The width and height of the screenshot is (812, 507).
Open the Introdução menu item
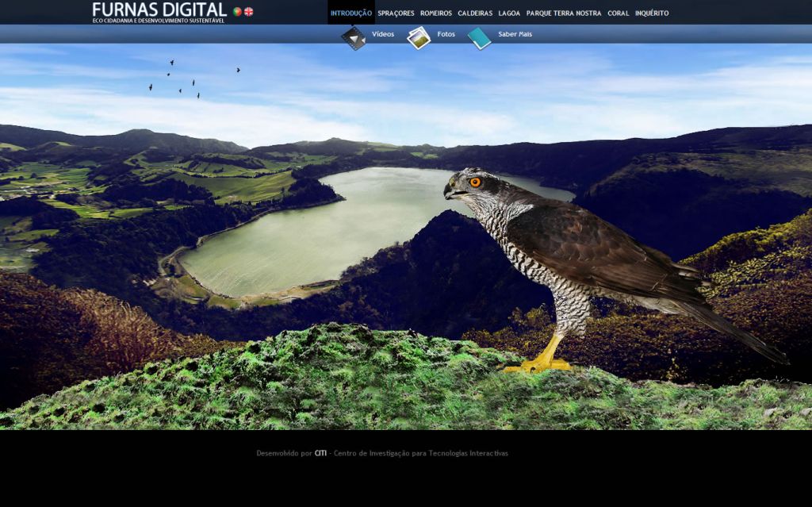pyautogui.click(x=350, y=13)
